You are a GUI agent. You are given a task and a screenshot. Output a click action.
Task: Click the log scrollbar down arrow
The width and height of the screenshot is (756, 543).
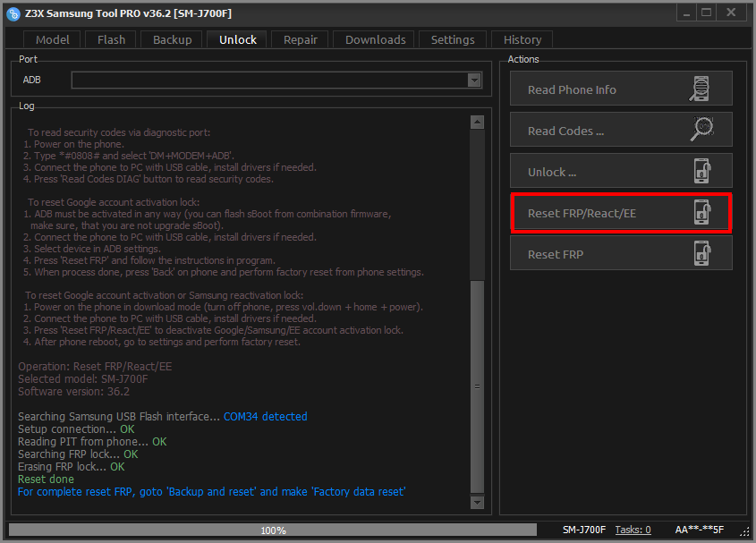tap(477, 502)
